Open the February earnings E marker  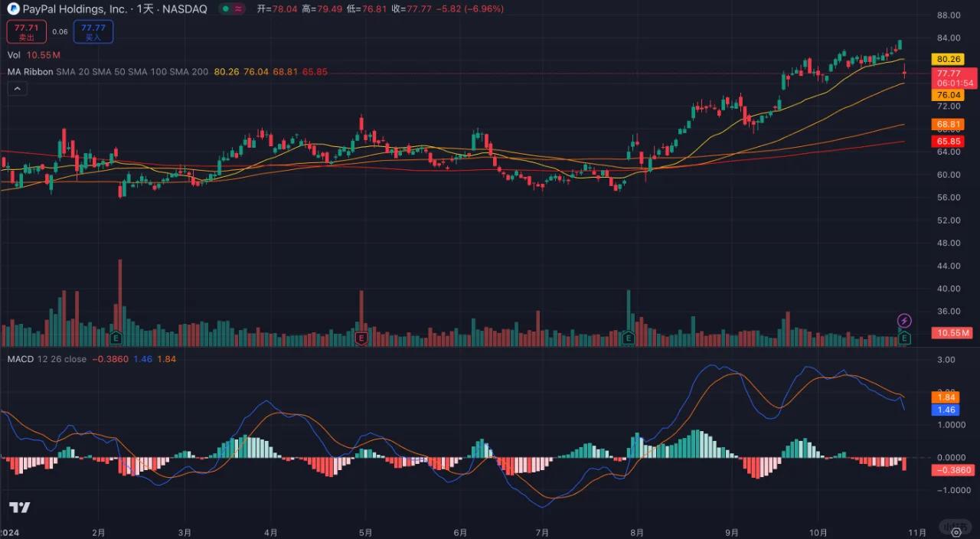[x=116, y=337]
